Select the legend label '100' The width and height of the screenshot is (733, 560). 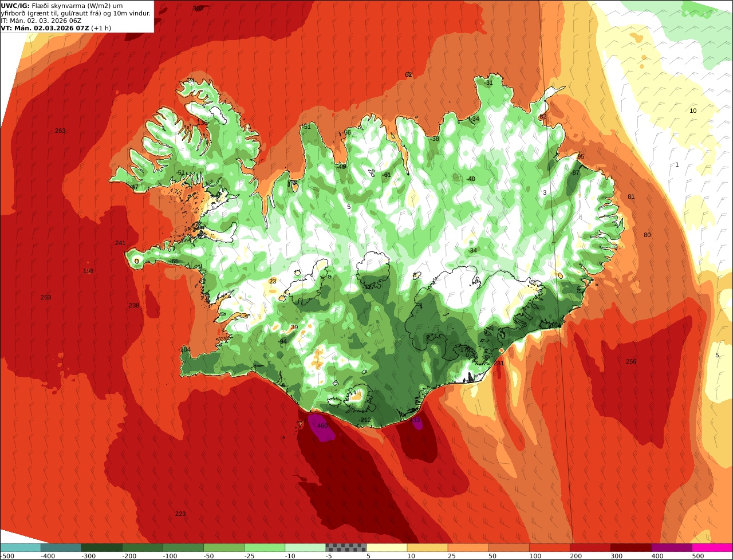[534, 555]
